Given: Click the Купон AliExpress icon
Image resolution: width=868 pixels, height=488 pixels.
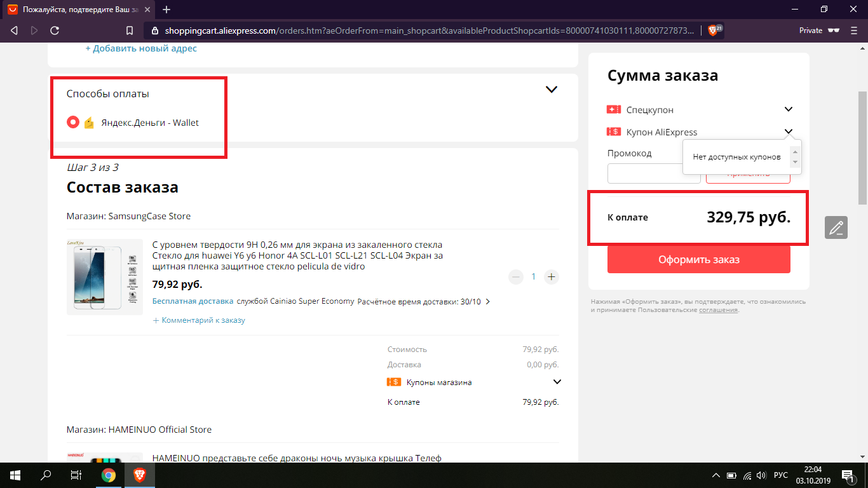Looking at the screenshot, I should [613, 132].
